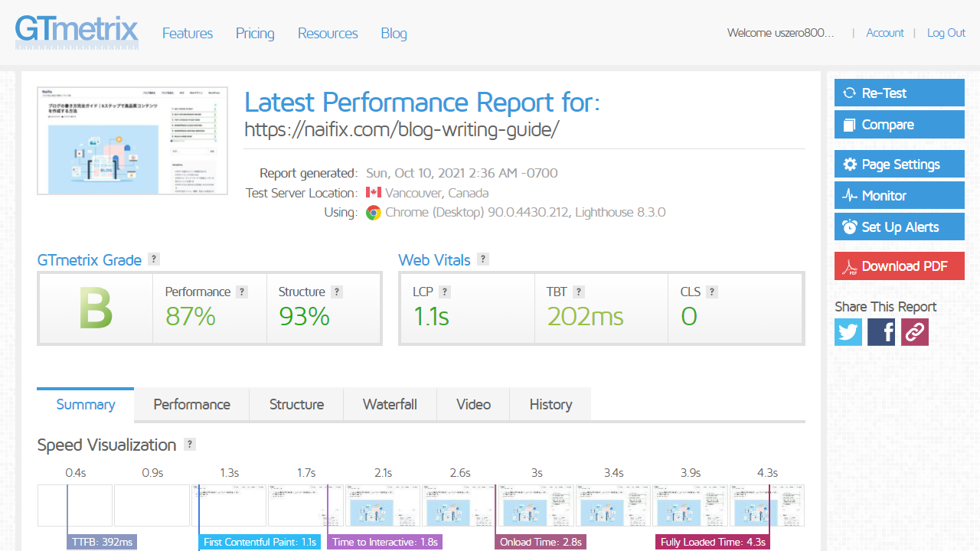980x551 pixels.
Task: Click the CLS value 0
Action: [689, 316]
